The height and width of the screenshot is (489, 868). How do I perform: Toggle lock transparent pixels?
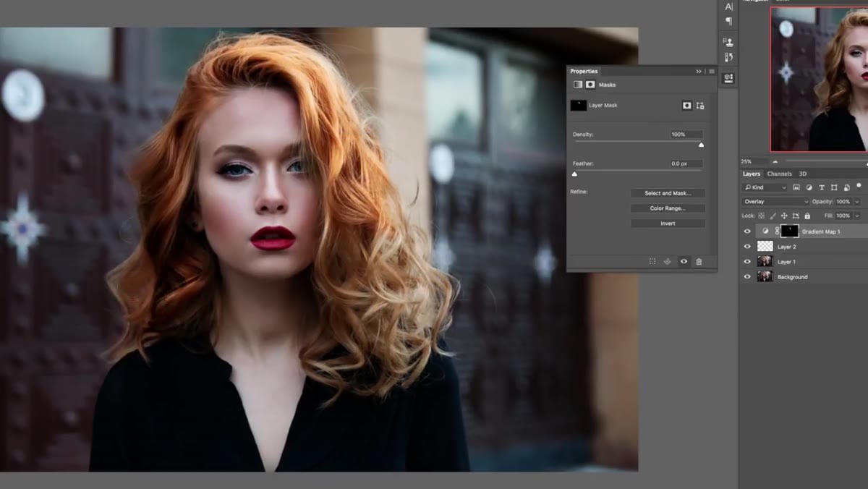coord(761,216)
